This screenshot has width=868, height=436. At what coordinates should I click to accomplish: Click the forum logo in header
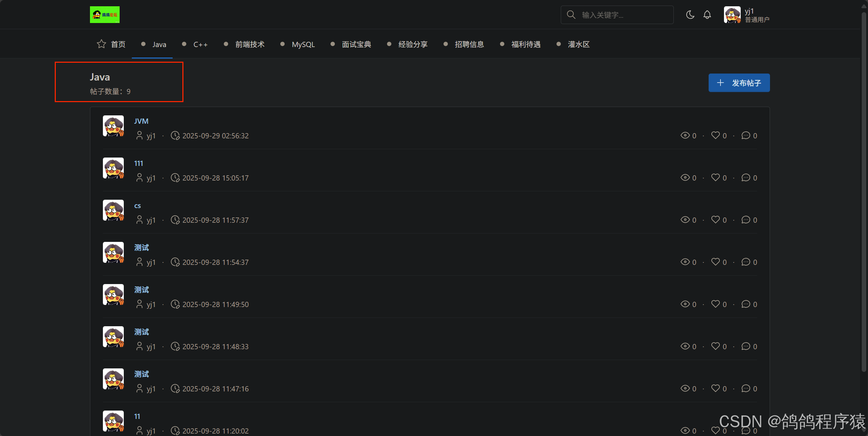pyautogui.click(x=105, y=15)
